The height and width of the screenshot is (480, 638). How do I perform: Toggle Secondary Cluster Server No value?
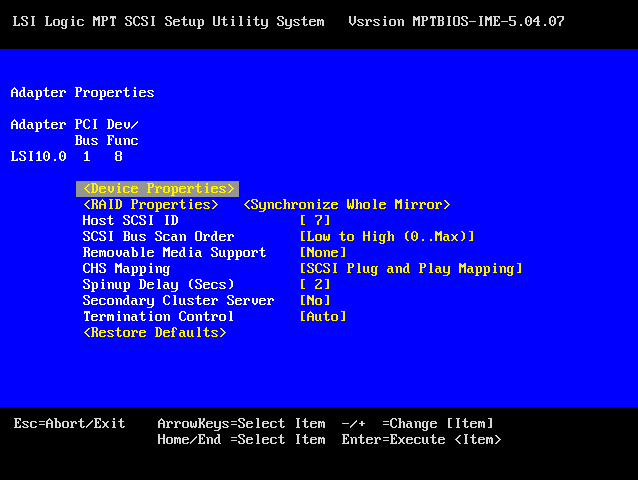click(315, 301)
